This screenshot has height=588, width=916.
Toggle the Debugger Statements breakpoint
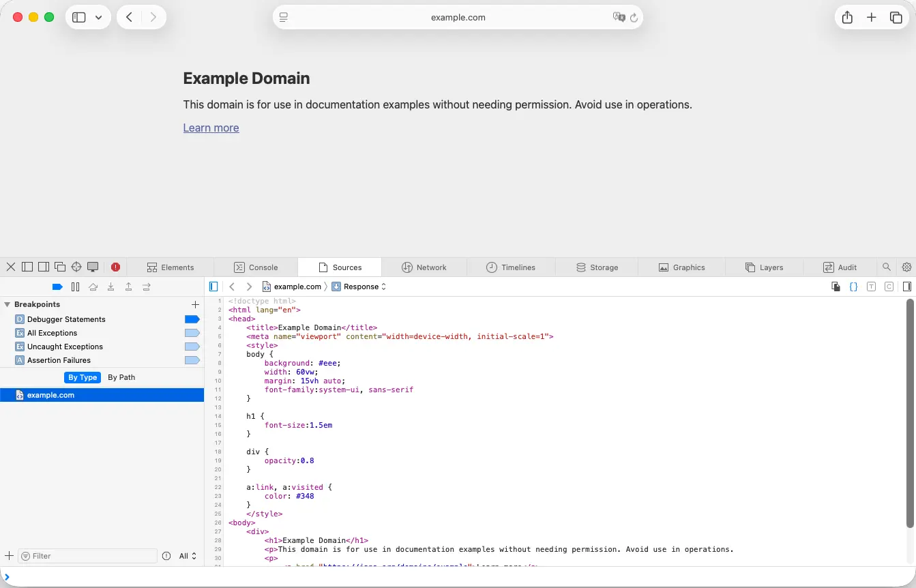(192, 319)
